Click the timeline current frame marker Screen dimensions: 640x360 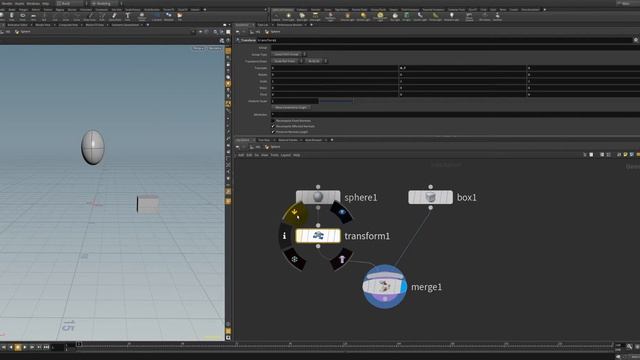[x=79, y=344]
